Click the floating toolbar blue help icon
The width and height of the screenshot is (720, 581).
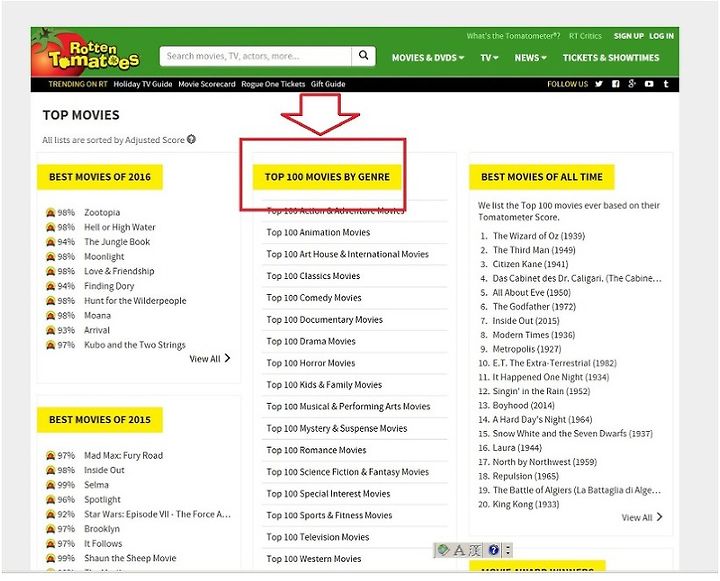[x=494, y=550]
